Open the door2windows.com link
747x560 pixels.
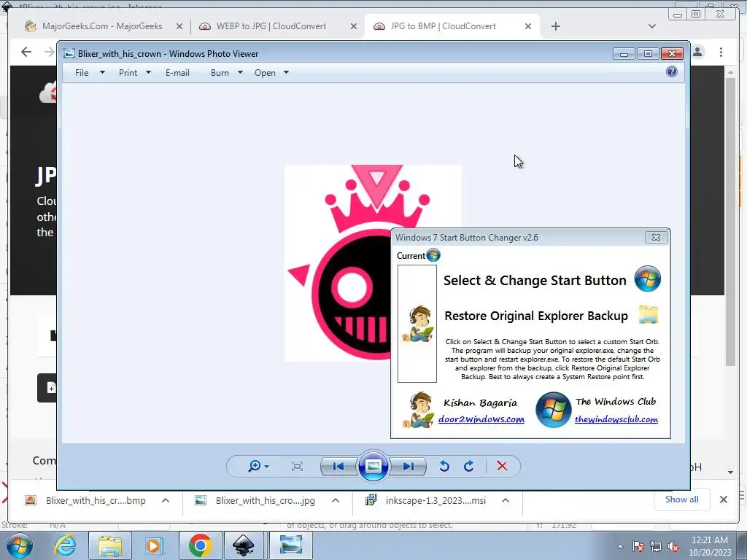[481, 419]
